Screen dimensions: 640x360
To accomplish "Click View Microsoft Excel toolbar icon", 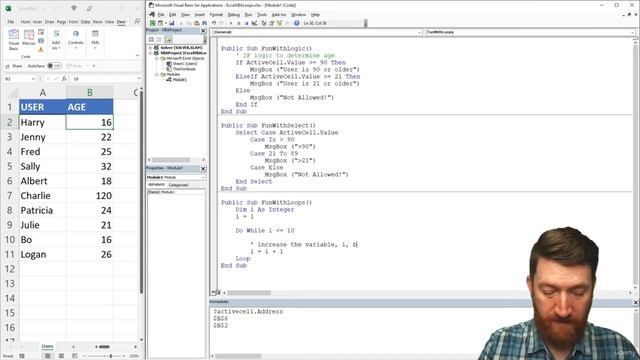I will click(153, 23).
